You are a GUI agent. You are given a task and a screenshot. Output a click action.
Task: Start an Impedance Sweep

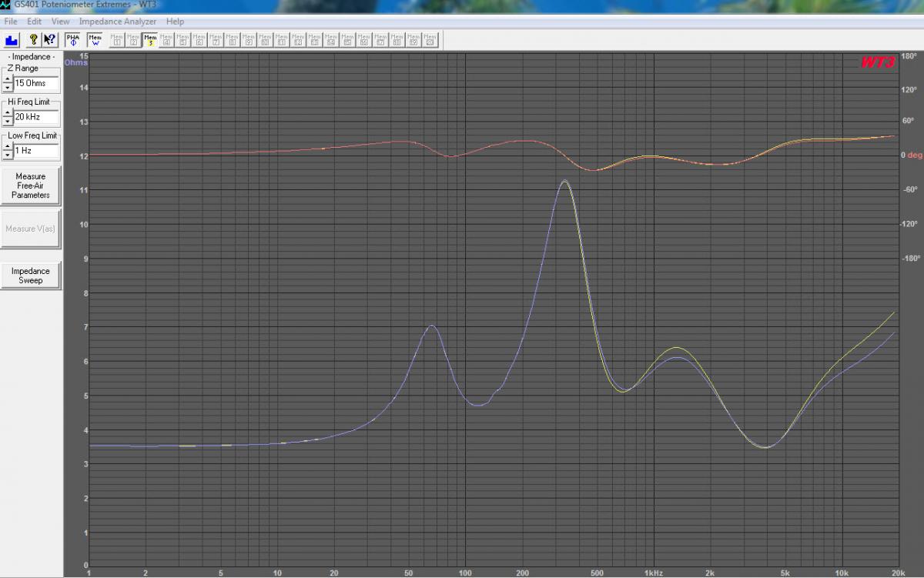31,276
